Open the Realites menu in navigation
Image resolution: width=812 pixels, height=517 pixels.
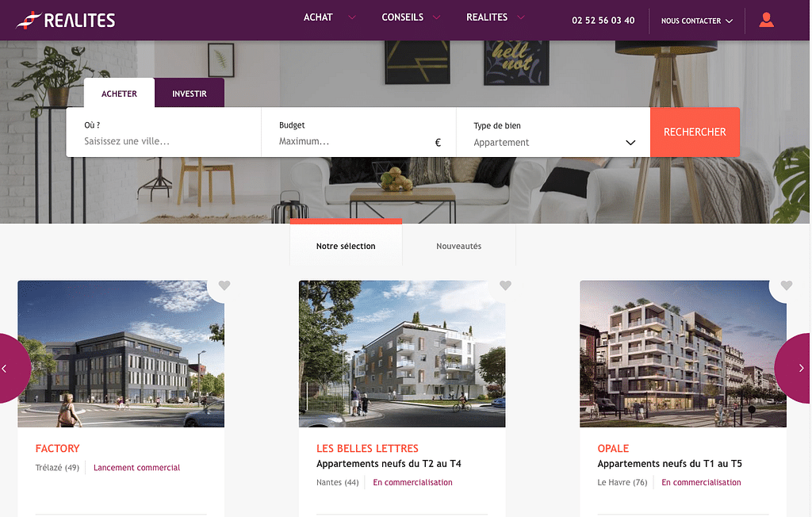tap(487, 17)
